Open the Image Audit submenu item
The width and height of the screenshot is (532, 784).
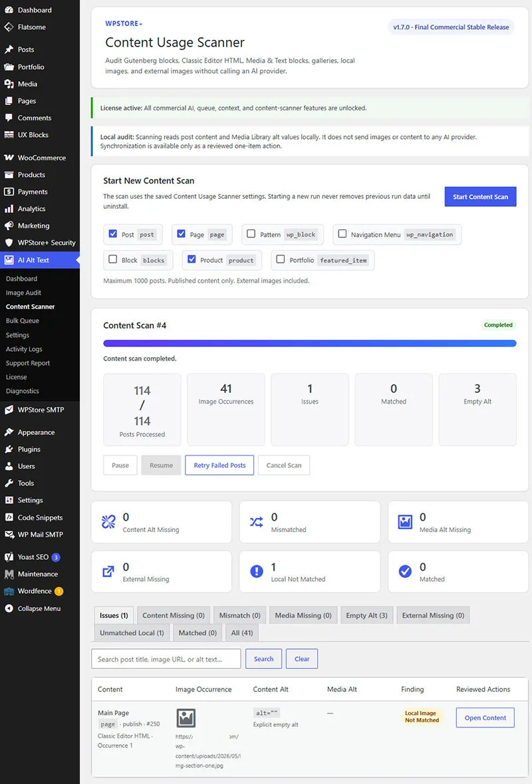tap(23, 293)
